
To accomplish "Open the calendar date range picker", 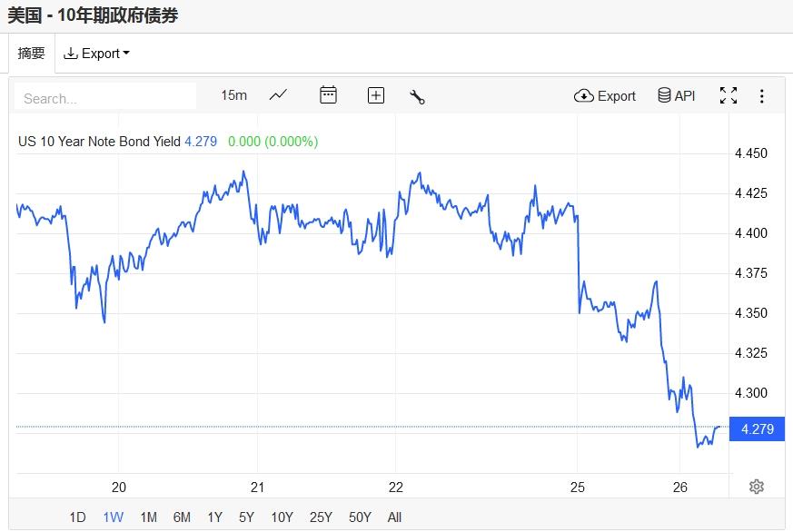I will [328, 95].
